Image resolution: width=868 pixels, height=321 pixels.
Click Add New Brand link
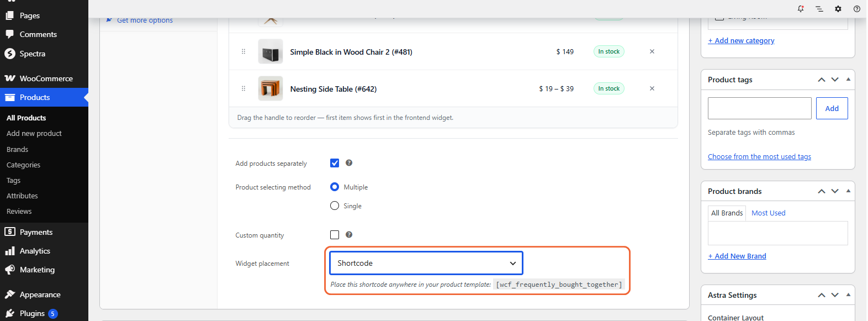[737, 256]
